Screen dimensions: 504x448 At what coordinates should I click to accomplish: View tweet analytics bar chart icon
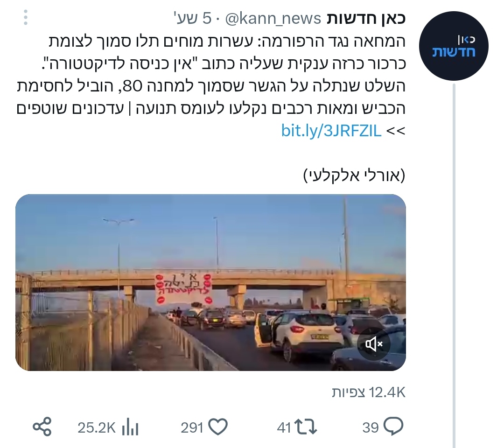coord(130,427)
